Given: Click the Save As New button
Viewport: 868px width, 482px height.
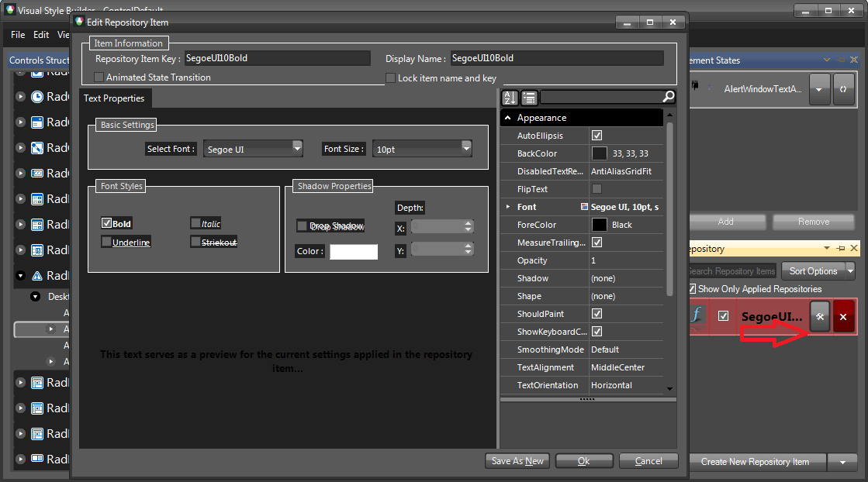Looking at the screenshot, I should pyautogui.click(x=517, y=460).
